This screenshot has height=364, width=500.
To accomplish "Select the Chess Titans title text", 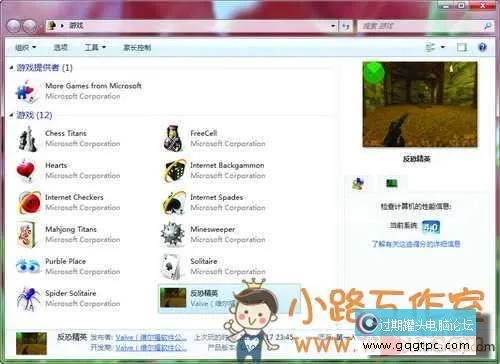I will point(66,133).
